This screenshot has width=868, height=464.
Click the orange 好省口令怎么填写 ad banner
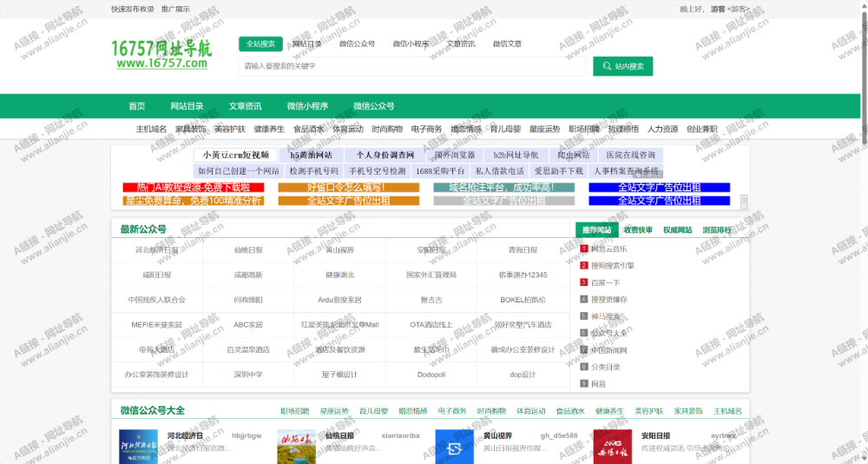point(349,188)
